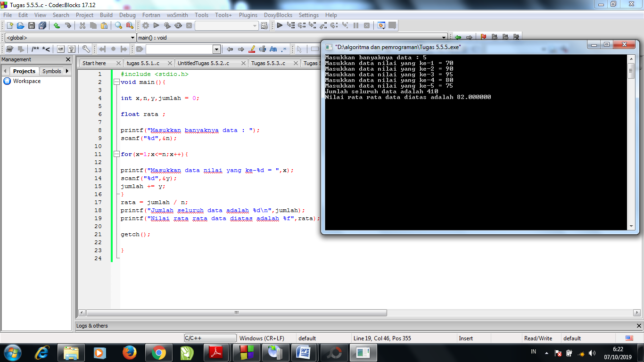Open the Debug menu
This screenshot has width=644, height=362.
[127, 15]
